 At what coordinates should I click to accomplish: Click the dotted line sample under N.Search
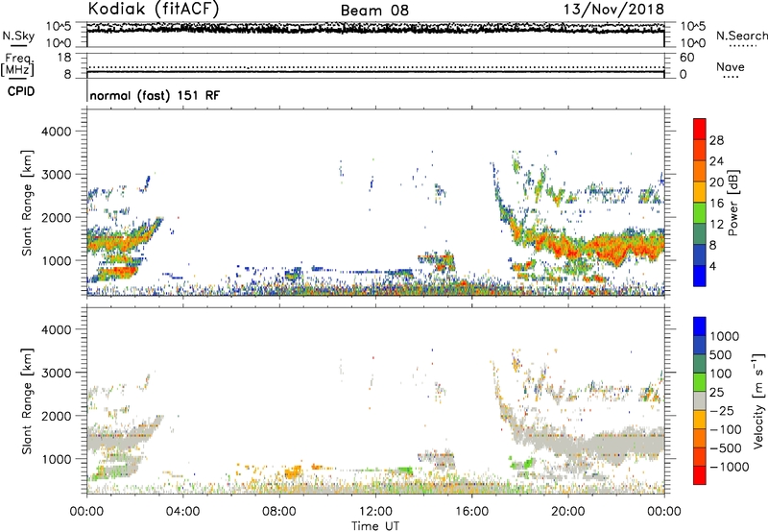point(742,46)
